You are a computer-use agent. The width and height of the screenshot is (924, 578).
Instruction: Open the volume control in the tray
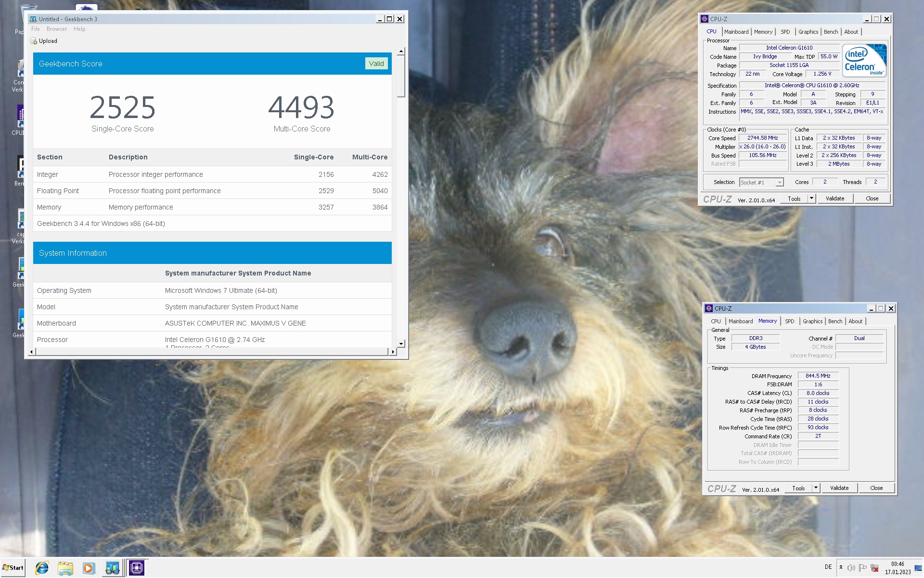coord(851,568)
